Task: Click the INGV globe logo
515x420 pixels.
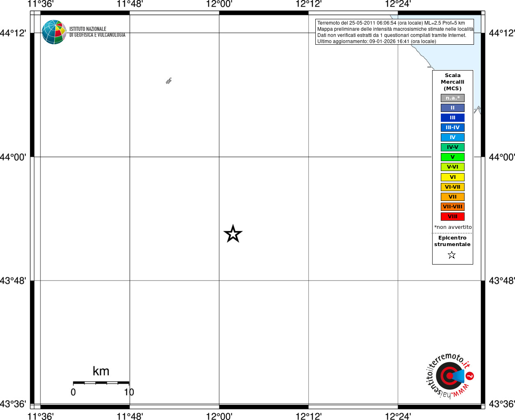Action: (54, 32)
